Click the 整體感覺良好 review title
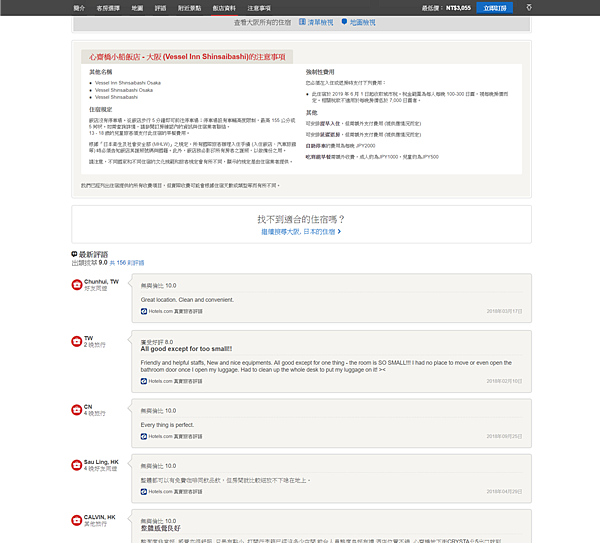This screenshot has height=543, width=600. tap(161, 528)
